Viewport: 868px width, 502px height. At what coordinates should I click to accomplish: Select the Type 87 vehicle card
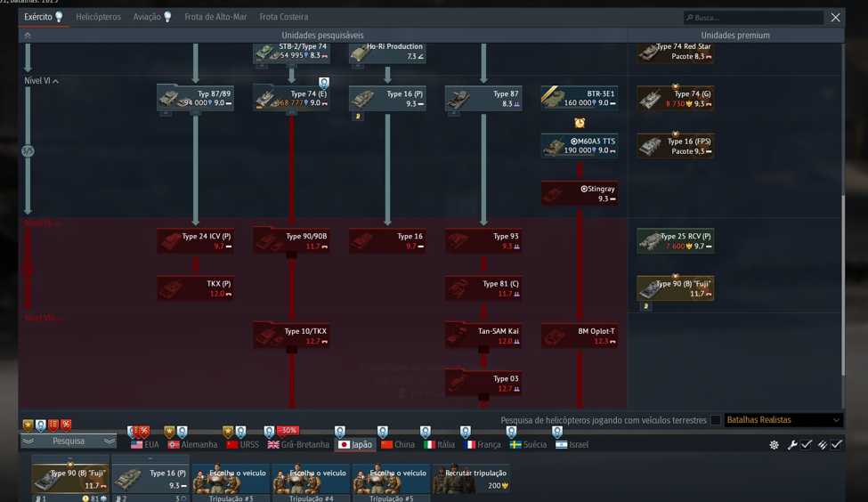click(483, 98)
